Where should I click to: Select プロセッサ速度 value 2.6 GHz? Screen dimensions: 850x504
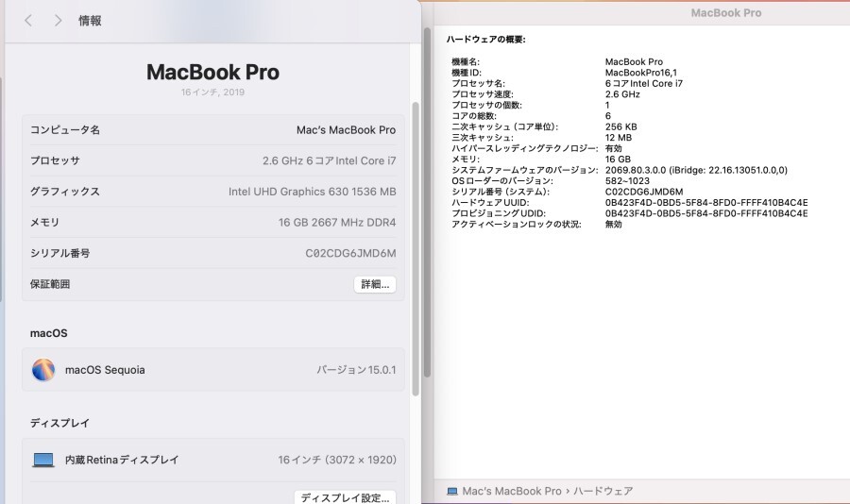(x=622, y=94)
